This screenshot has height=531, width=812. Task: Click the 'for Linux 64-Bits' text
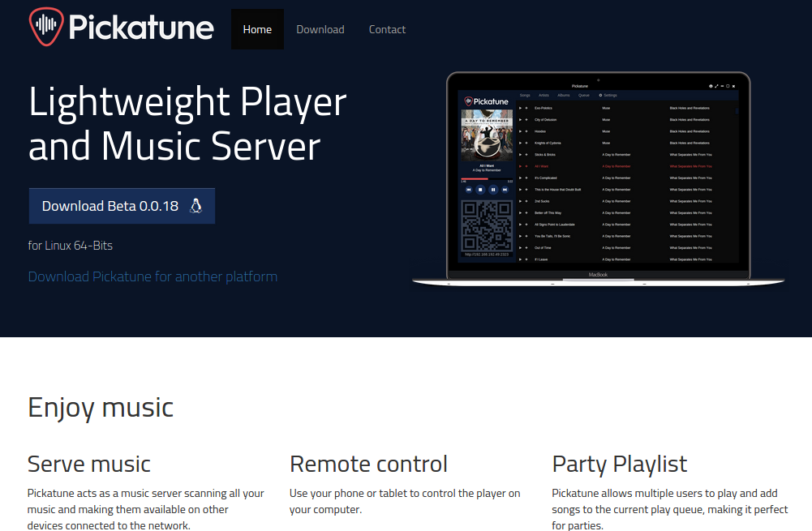tap(71, 246)
